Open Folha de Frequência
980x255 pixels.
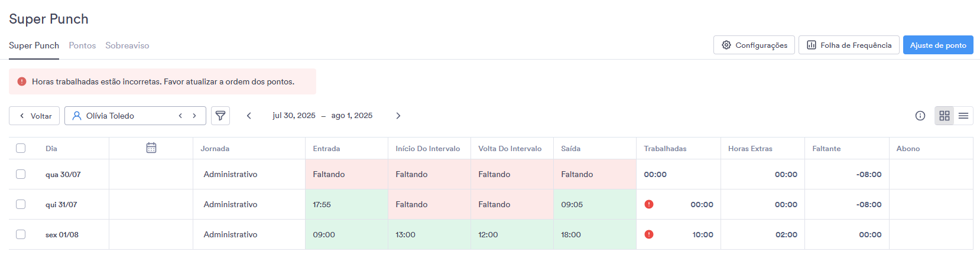click(849, 45)
